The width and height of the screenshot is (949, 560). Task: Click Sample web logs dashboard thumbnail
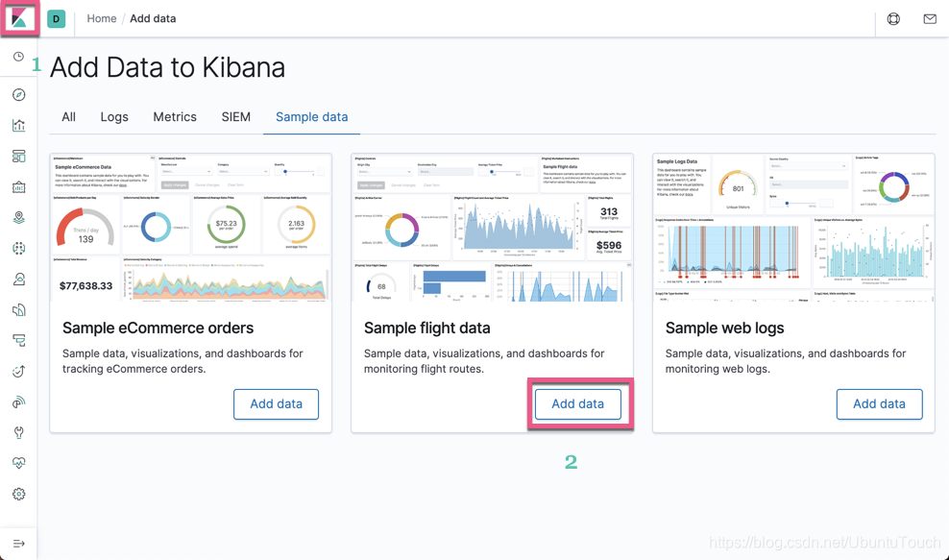coord(793,228)
